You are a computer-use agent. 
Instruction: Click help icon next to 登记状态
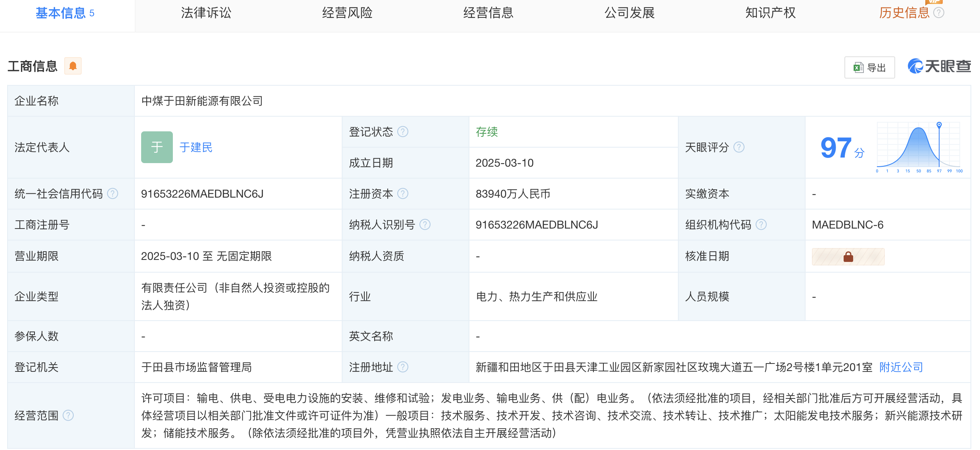tap(403, 131)
